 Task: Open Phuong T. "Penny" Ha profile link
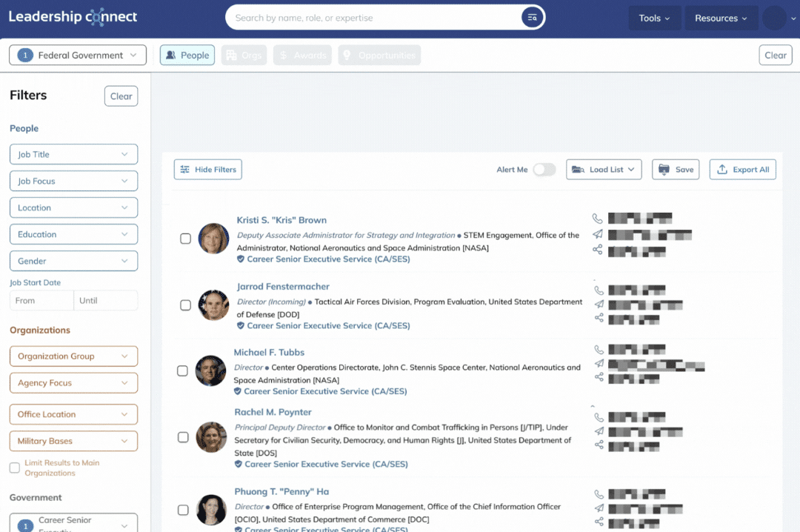click(281, 492)
